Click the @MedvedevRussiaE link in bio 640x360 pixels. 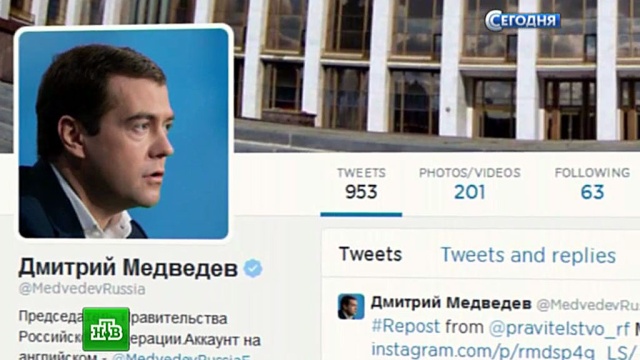(x=181, y=356)
